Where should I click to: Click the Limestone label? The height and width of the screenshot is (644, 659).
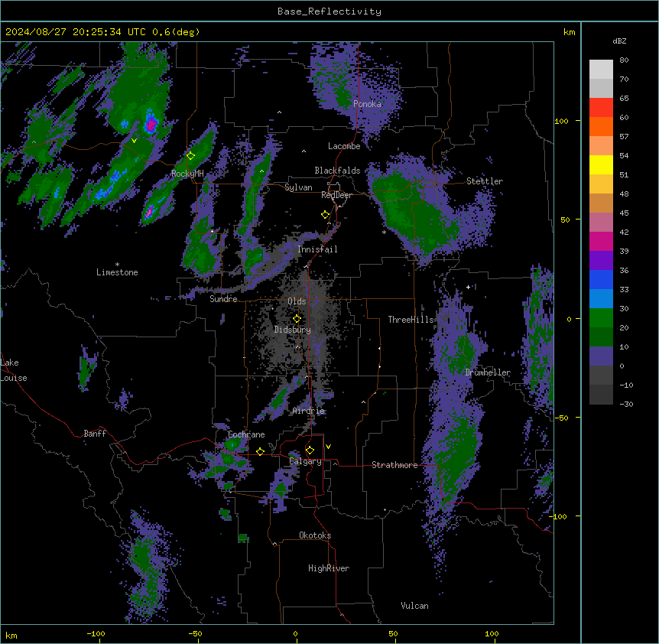117,272
